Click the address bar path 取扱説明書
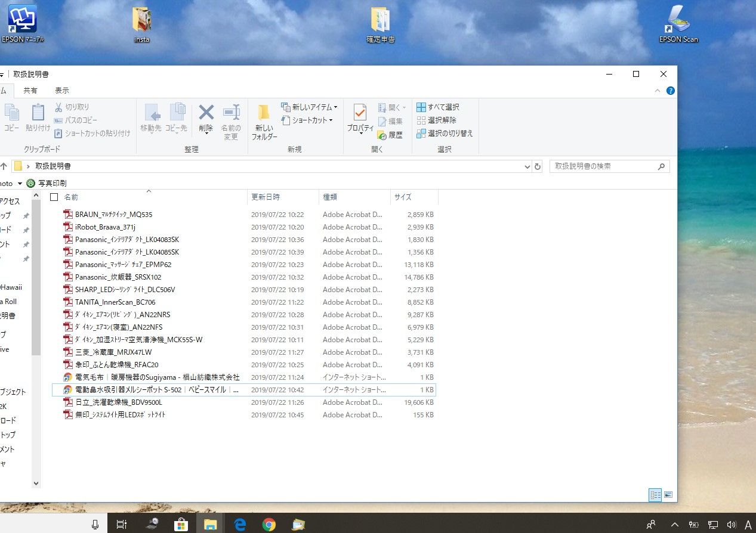 coord(53,166)
